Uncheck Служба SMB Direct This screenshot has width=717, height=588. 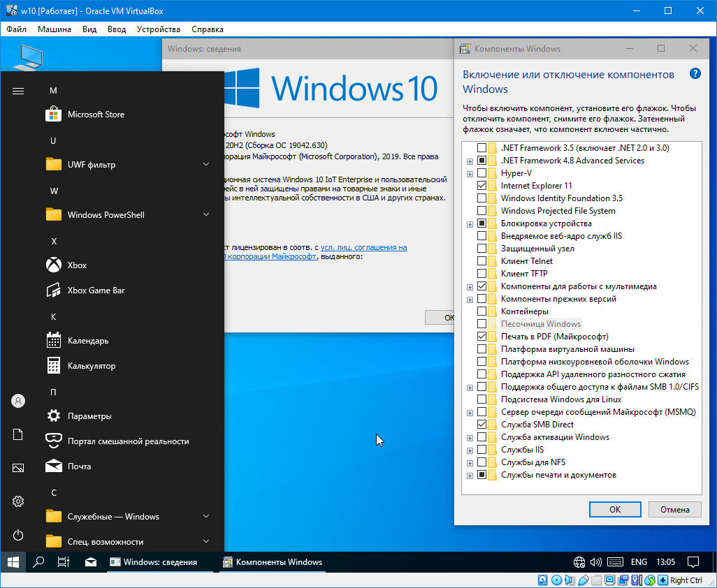tap(481, 425)
